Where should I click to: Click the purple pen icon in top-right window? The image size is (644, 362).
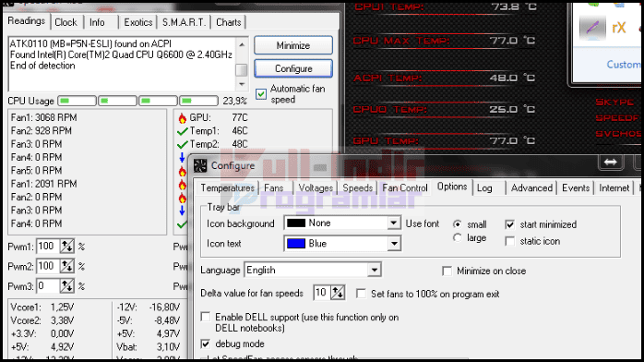point(591,28)
